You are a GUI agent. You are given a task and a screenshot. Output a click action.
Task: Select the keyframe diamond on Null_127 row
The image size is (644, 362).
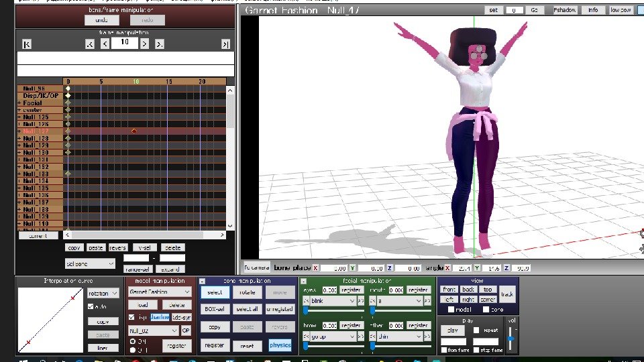click(x=134, y=131)
